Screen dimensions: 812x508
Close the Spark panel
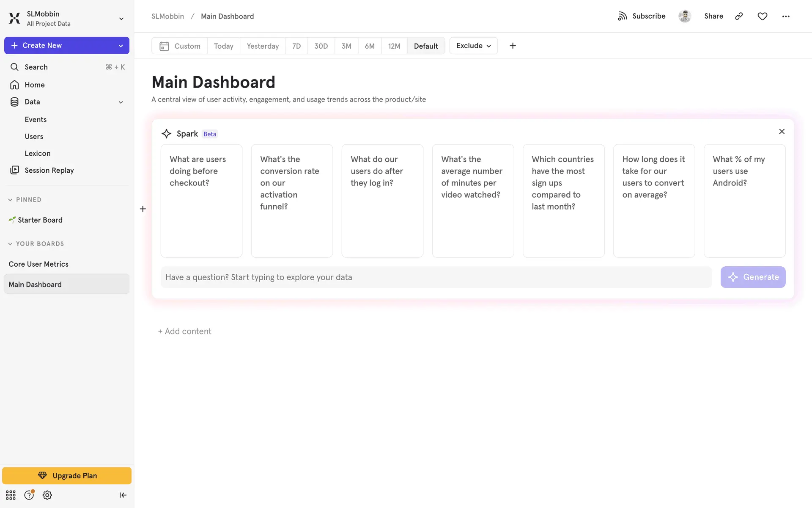[782, 132]
